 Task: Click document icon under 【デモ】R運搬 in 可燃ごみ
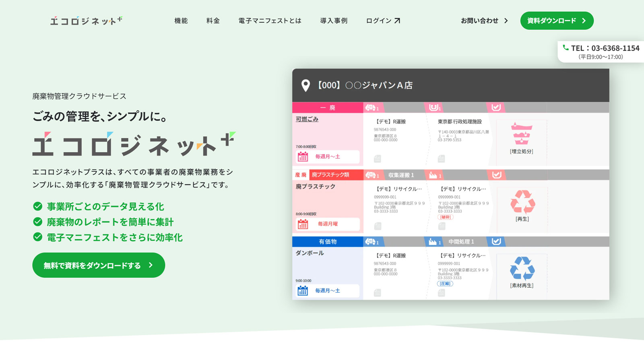click(377, 159)
